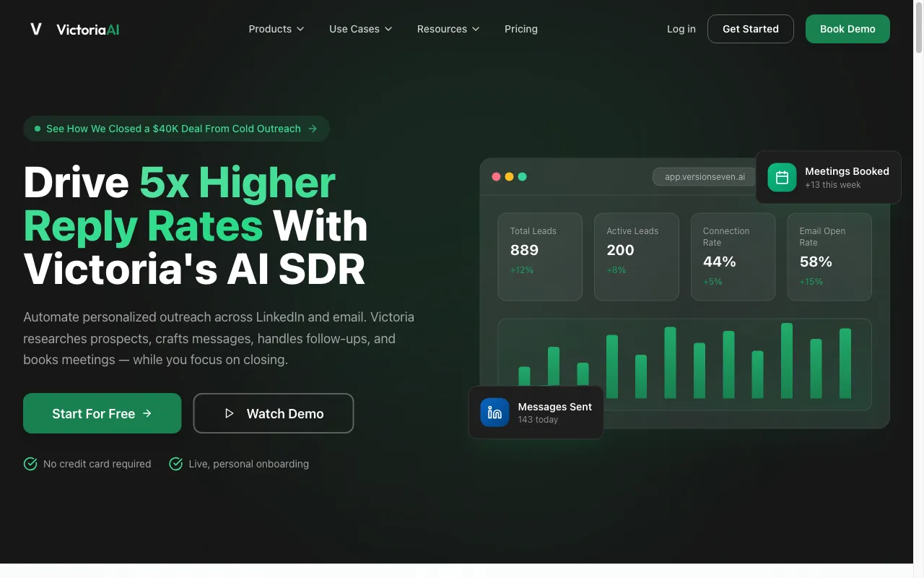
Task: Expand the Use Cases menu chevron
Action: 388,29
